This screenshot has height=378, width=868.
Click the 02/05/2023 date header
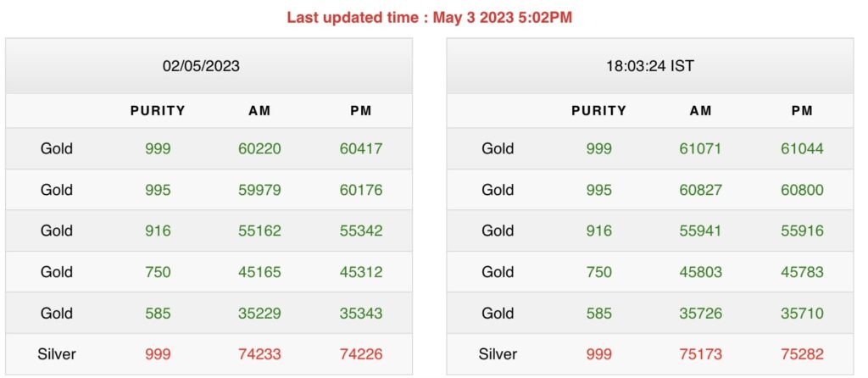(201, 65)
